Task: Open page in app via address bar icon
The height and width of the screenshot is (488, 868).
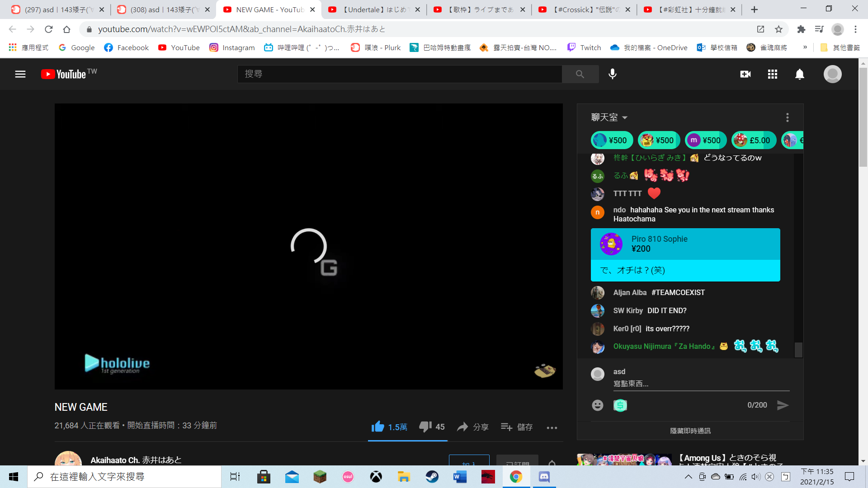Action: coord(760,29)
